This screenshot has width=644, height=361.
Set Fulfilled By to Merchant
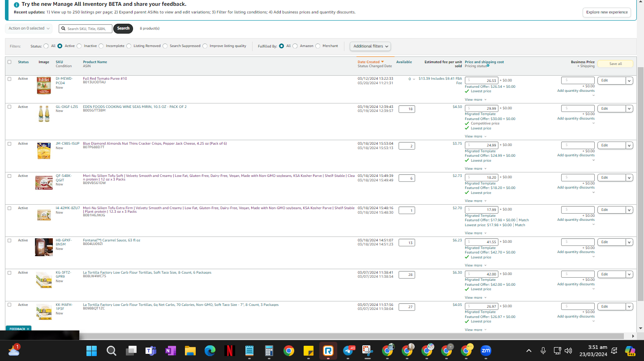pos(318,46)
